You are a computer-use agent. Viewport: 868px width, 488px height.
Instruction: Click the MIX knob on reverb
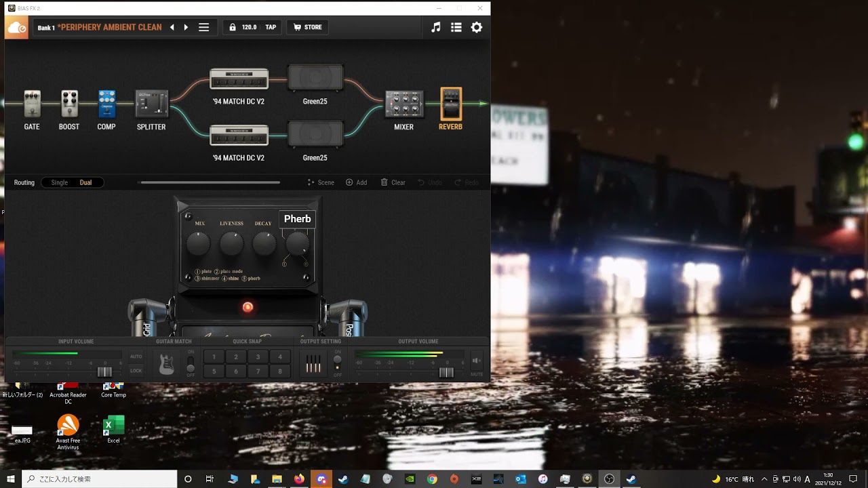pos(199,243)
